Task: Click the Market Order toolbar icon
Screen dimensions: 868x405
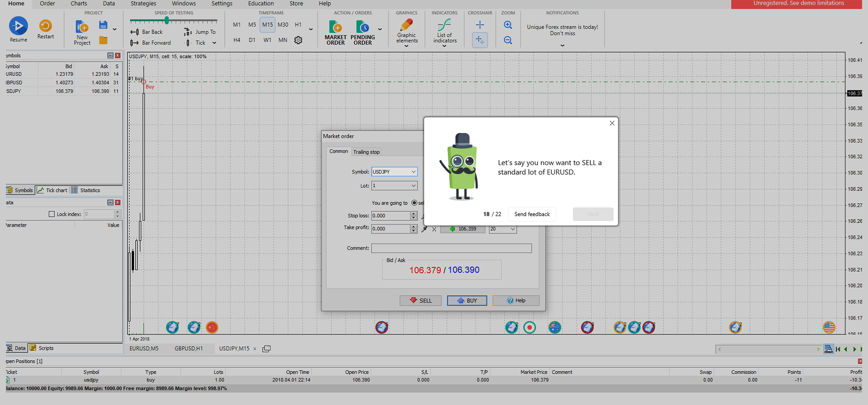Action: [335, 27]
